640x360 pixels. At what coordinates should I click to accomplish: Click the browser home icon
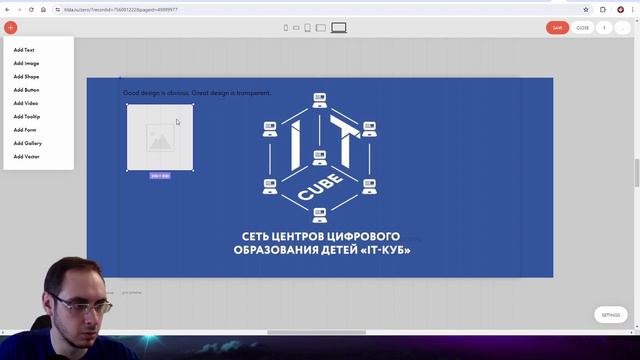point(43,9)
